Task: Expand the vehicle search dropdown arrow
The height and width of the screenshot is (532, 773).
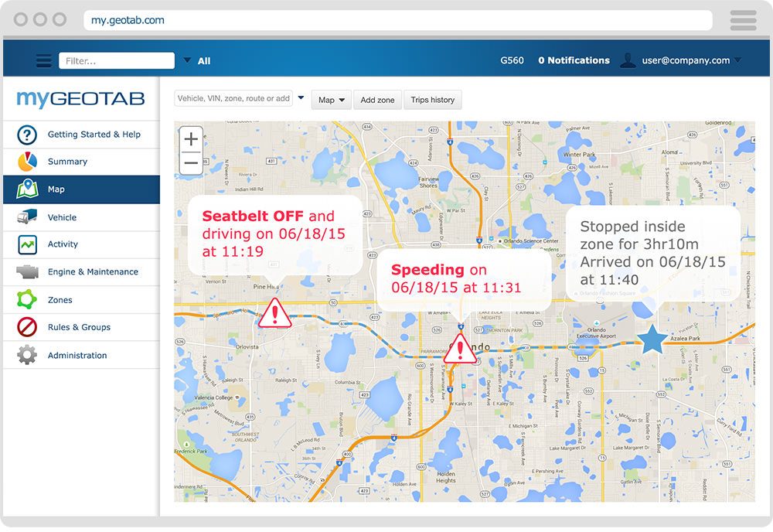Action: tap(301, 97)
